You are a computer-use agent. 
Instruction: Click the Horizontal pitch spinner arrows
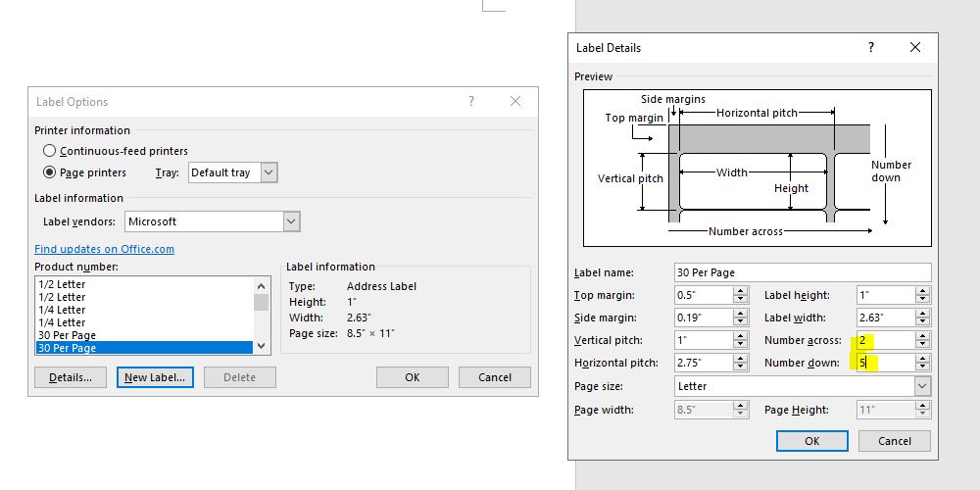point(741,363)
